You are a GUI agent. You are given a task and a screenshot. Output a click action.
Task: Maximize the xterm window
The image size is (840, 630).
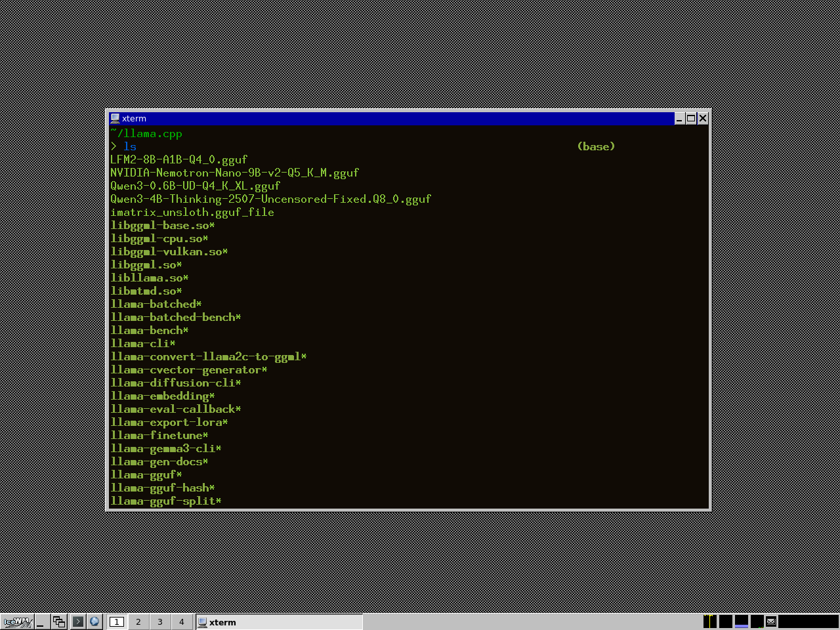tap(691, 118)
